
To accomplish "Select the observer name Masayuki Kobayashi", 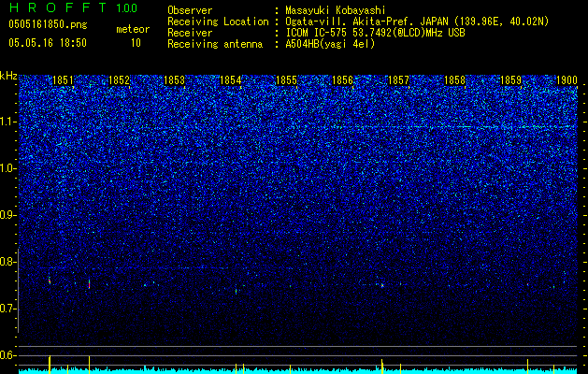I will click(x=336, y=10).
